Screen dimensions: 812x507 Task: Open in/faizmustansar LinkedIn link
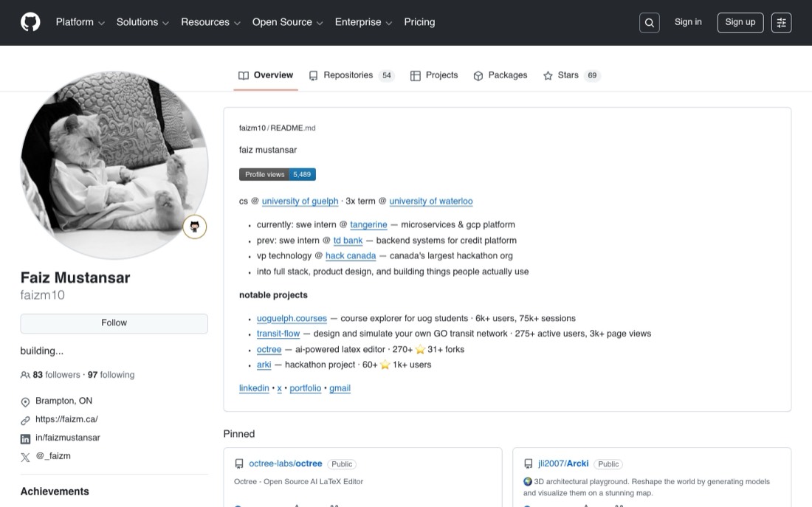tap(67, 438)
